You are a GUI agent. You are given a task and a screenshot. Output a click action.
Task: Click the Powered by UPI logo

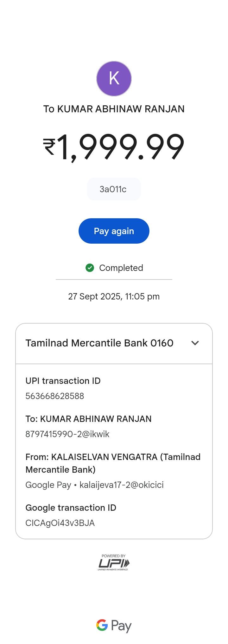[114, 563]
